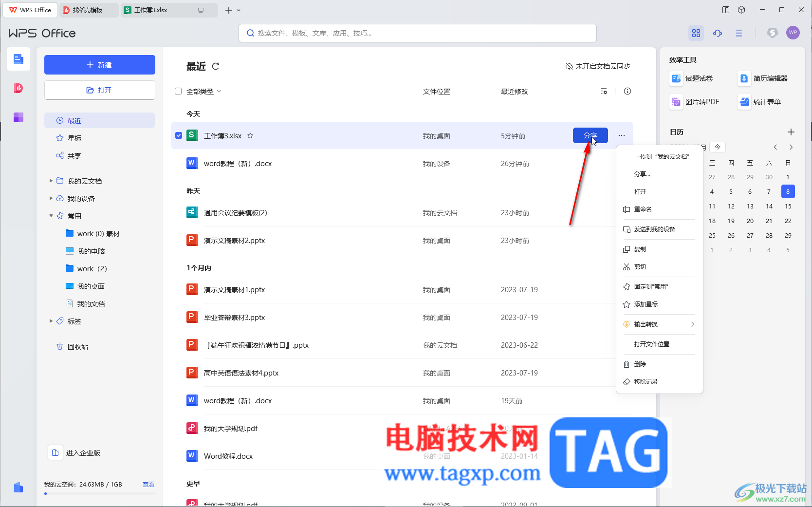Switch to the 找稻壳模板 tab
This screenshot has width=812, height=507.
click(88, 10)
